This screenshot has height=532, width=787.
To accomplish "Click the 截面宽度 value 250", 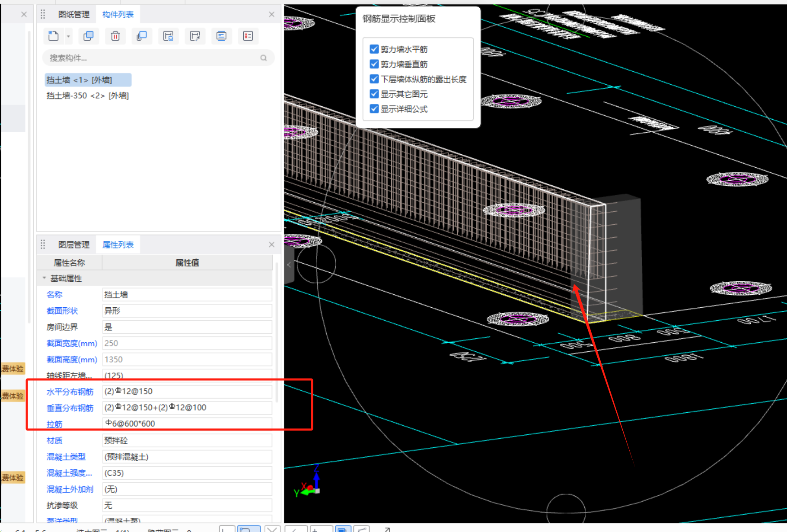I will click(x=187, y=343).
